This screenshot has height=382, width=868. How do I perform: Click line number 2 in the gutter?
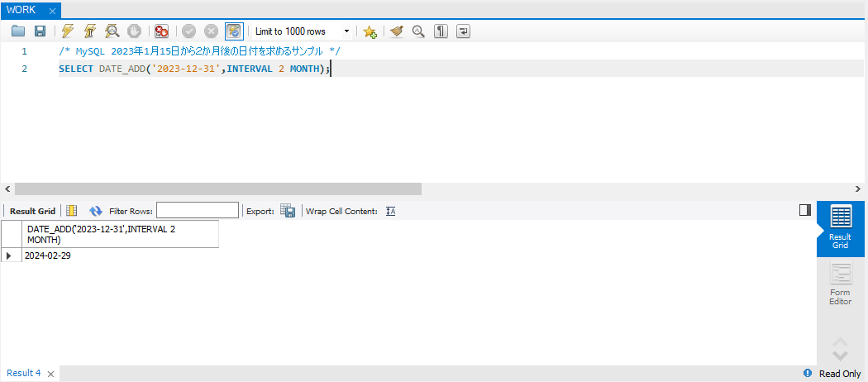pyautogui.click(x=24, y=69)
